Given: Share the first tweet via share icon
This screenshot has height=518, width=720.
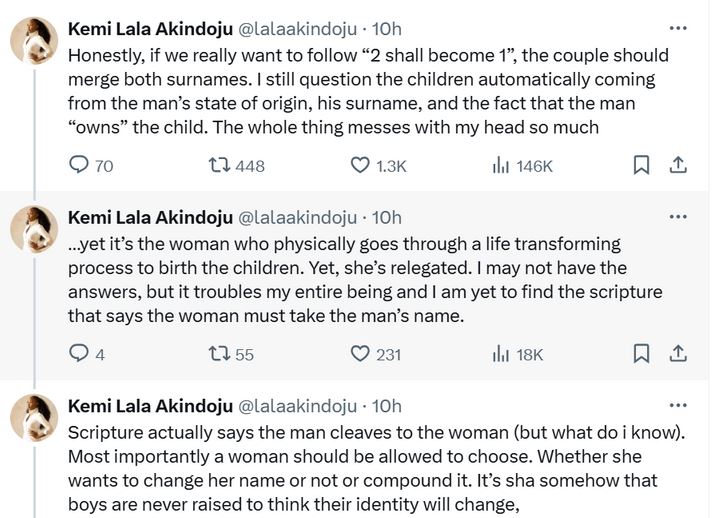Looking at the screenshot, I should coord(677,165).
